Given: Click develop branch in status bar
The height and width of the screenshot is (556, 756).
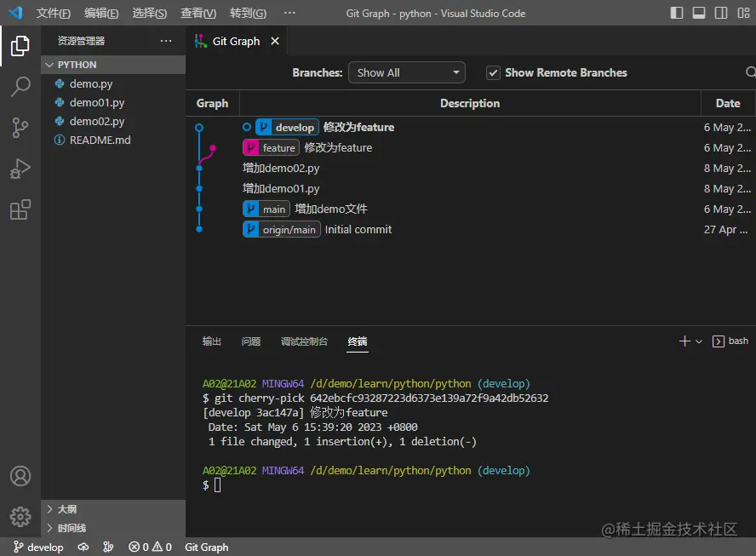Looking at the screenshot, I should tap(38, 547).
